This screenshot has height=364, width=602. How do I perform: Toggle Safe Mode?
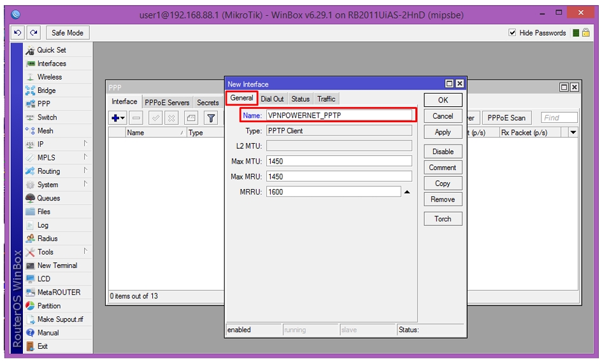point(68,33)
